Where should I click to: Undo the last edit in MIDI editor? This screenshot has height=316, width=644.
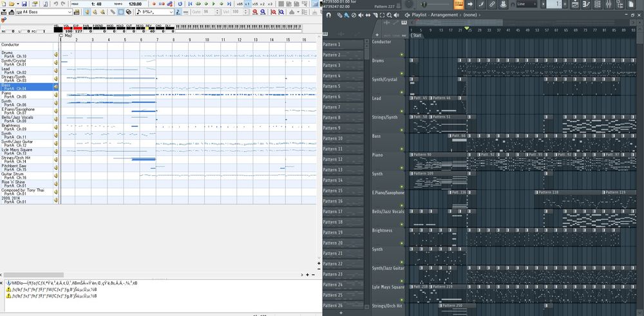click(56, 4)
